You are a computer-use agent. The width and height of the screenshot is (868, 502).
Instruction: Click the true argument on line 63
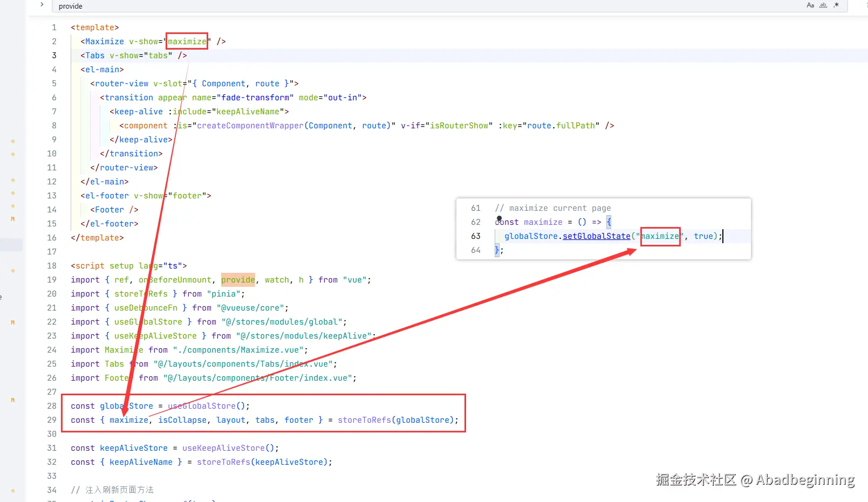click(703, 236)
